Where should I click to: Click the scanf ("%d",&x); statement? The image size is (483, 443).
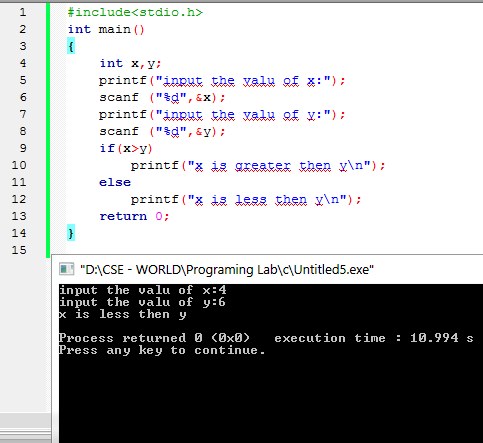162,98
